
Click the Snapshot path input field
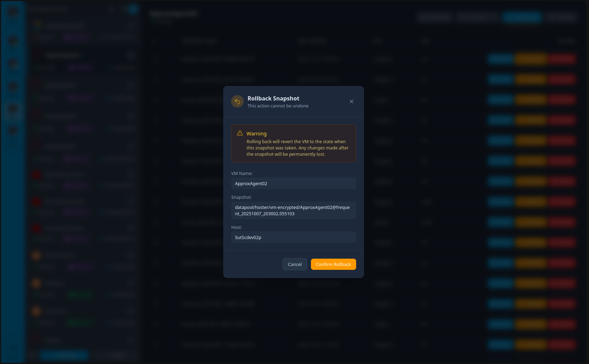coord(293,210)
